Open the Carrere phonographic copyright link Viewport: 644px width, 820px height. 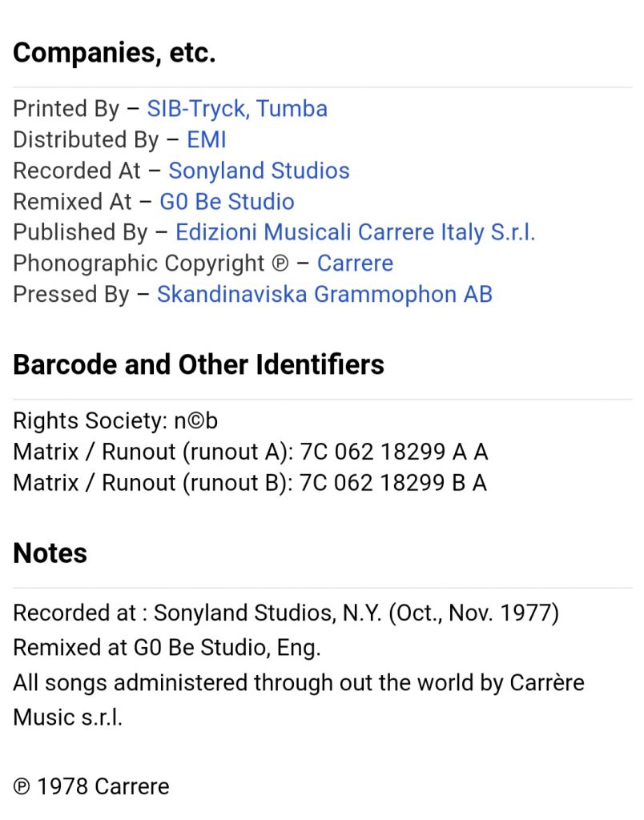[x=355, y=263]
